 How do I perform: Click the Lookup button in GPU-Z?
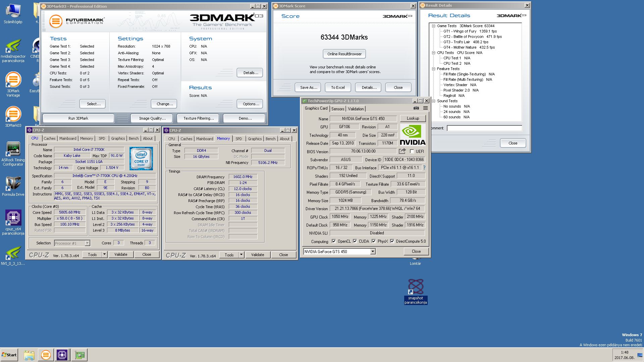[x=413, y=118]
